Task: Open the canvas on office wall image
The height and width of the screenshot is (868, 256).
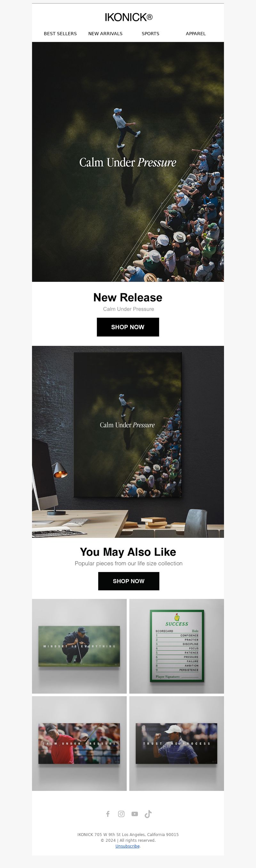Action: click(x=128, y=442)
